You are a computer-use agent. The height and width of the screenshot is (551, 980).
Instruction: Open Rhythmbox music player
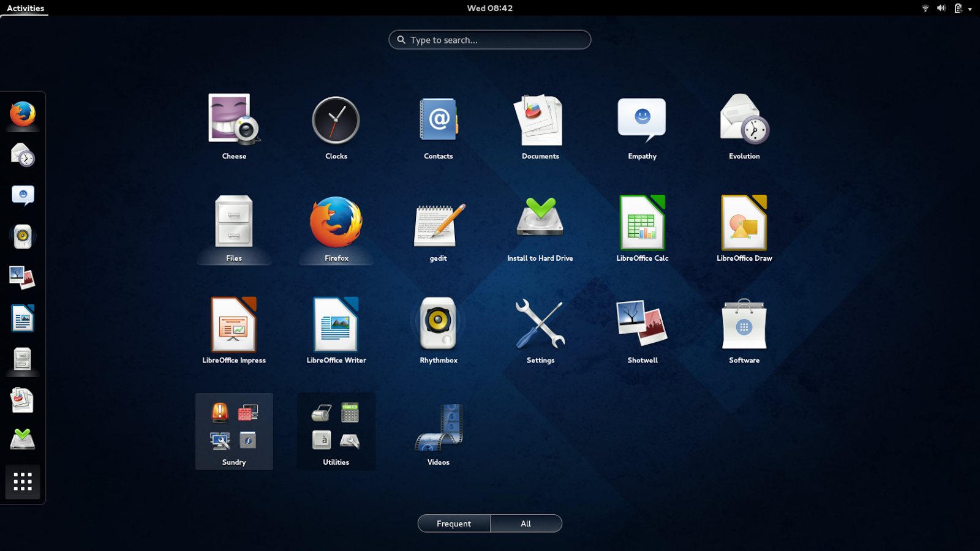pyautogui.click(x=437, y=324)
